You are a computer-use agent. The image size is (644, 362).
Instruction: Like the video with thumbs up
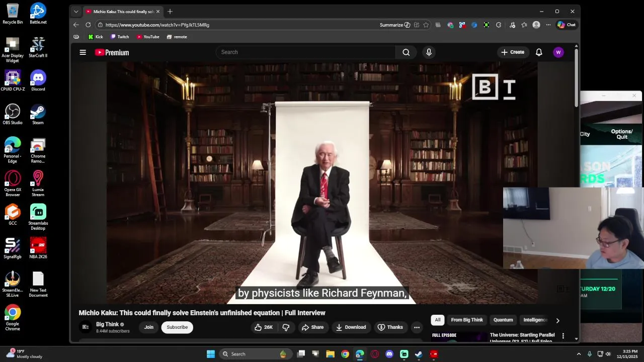[264, 327]
